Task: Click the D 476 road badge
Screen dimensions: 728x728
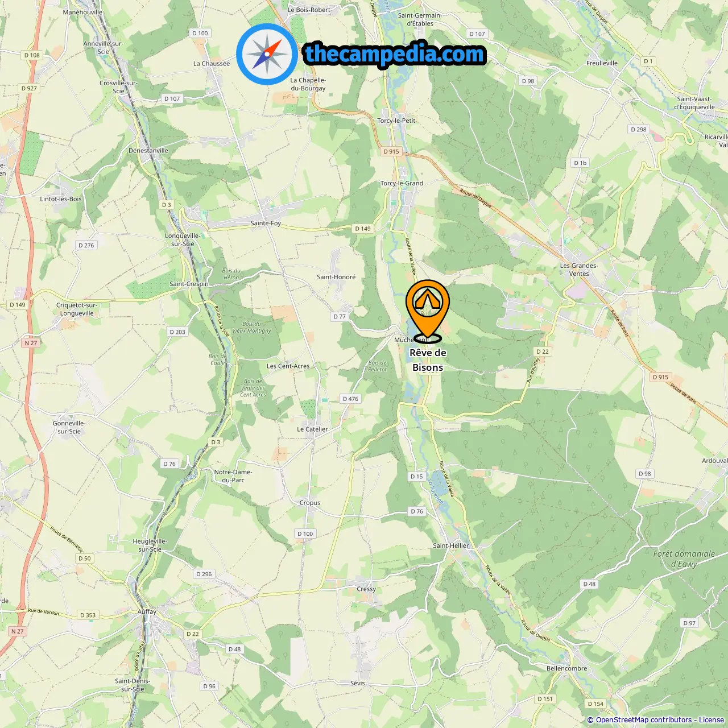Action: click(350, 399)
